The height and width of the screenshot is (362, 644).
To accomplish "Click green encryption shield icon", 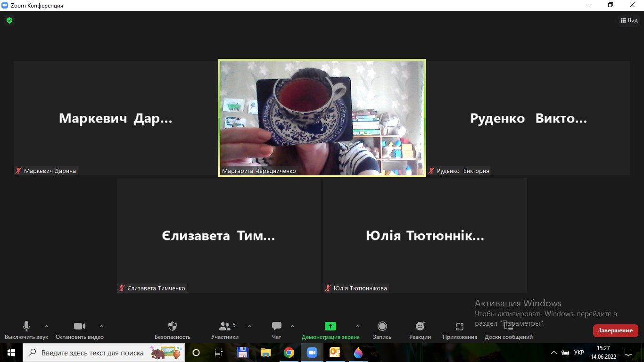I will click(9, 20).
